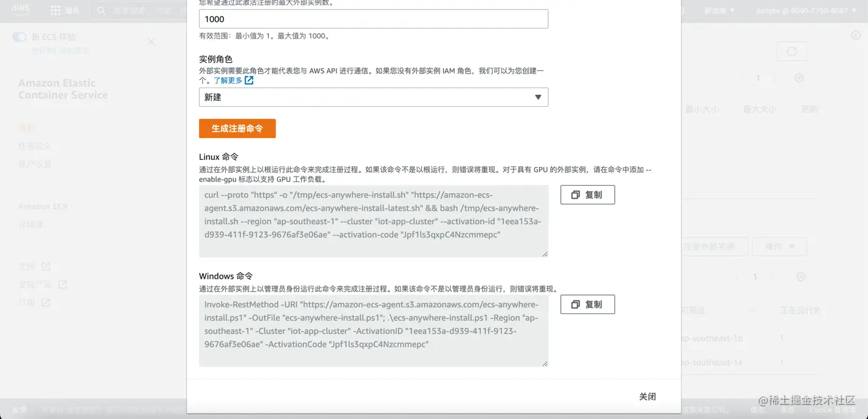Click resize handle of Linux command box
Screen dimensions: 868x419
pos(544,254)
